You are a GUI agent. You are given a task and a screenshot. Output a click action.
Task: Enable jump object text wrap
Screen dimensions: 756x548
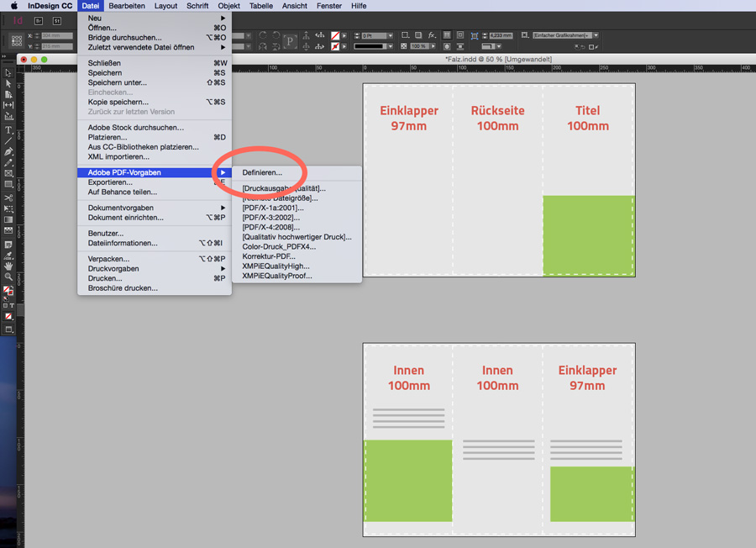pyautogui.click(x=460, y=46)
